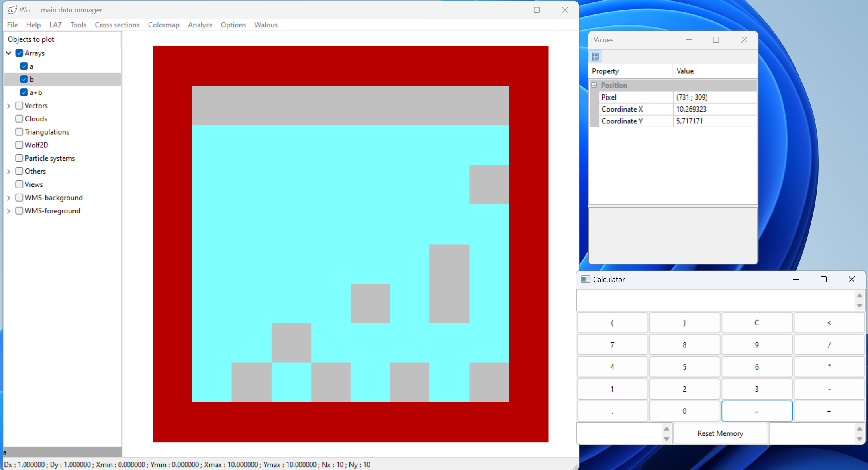Viewport: 868px width, 470px height.
Task: Enable the Clouds checkbox
Action: (19, 119)
